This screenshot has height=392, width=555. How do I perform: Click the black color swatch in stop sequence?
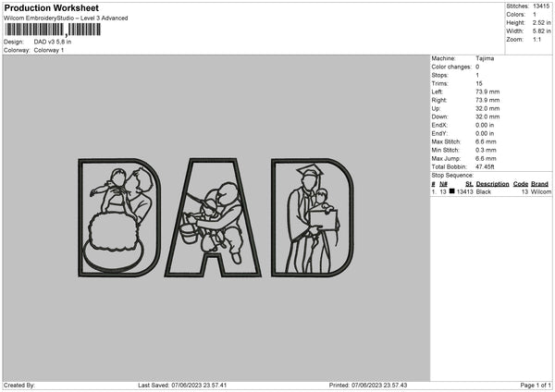(451, 191)
